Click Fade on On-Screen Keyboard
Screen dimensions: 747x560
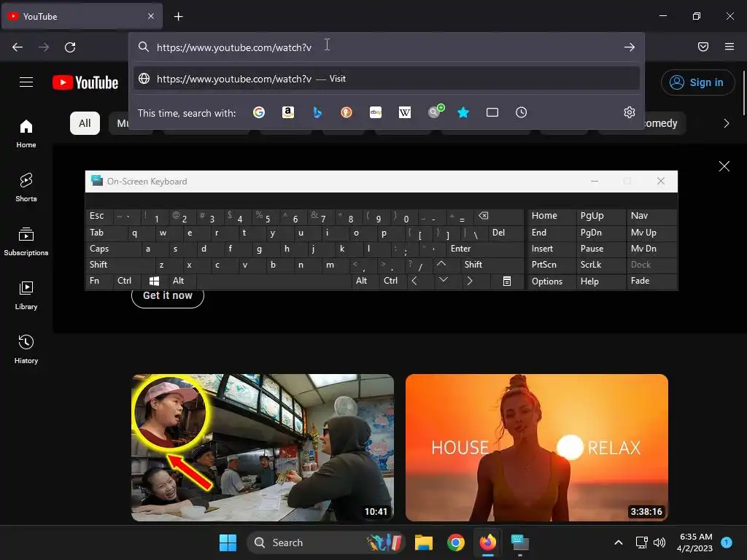[x=651, y=281]
